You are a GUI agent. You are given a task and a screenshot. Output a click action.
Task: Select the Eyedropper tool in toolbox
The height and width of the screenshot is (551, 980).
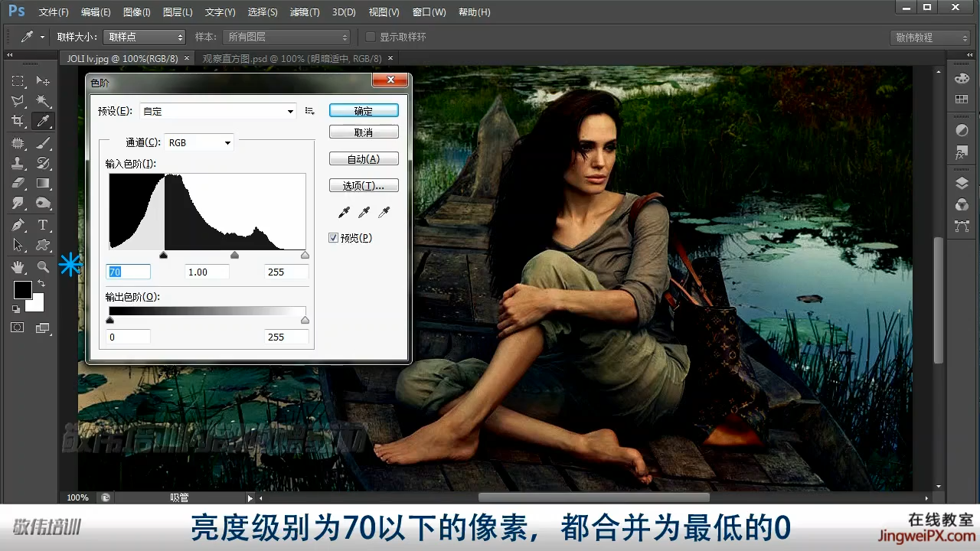(x=43, y=121)
